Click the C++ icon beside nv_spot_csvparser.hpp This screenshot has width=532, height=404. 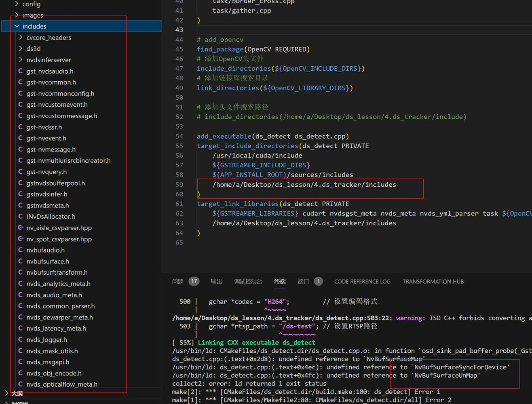click(20, 239)
